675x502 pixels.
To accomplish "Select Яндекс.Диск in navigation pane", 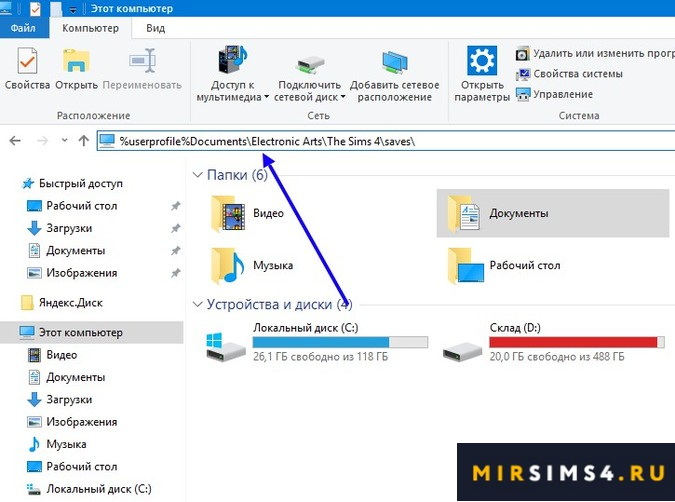I will 62,303.
